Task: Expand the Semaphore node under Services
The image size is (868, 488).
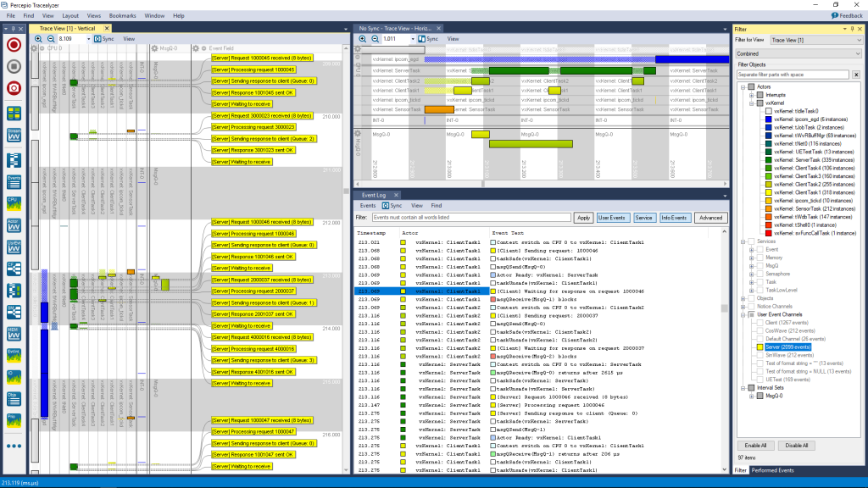Action: pos(751,274)
